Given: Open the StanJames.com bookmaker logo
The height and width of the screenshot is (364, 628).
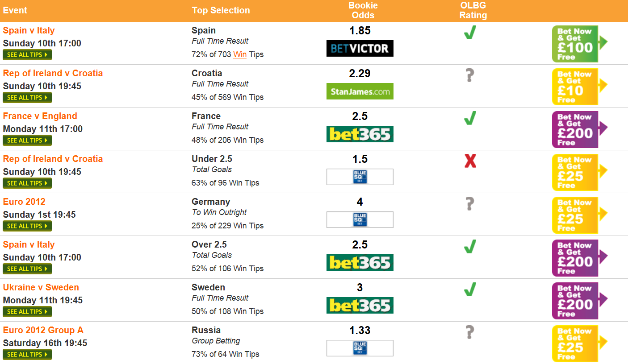Looking at the screenshot, I should [360, 91].
